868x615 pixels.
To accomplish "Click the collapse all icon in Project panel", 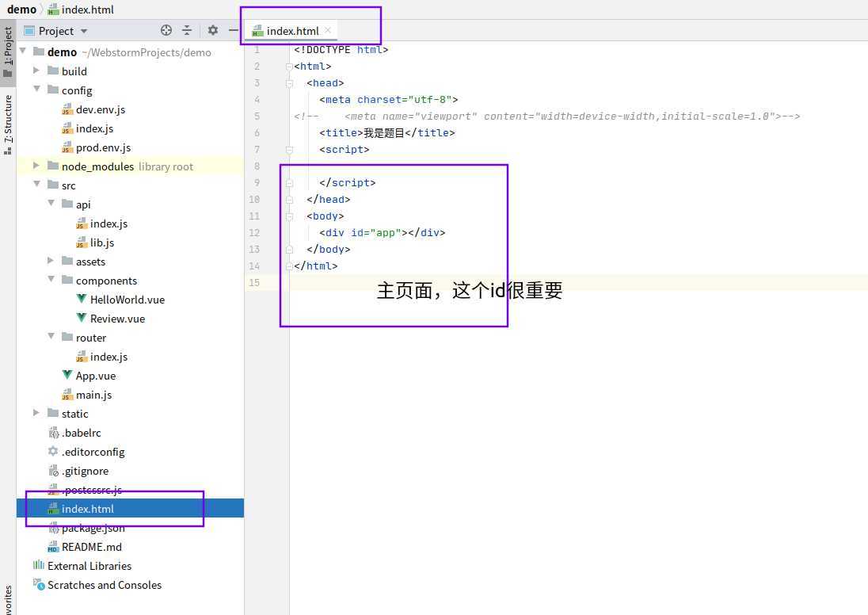I will [x=187, y=30].
